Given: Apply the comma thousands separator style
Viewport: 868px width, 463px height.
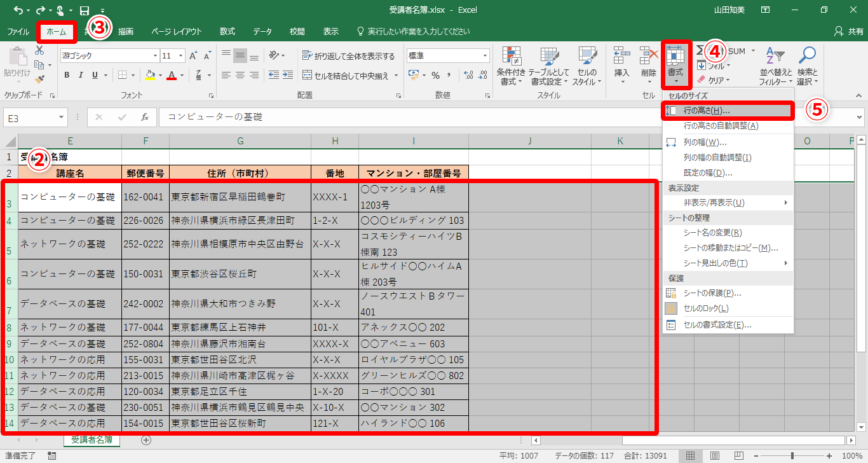Looking at the screenshot, I should (x=450, y=75).
